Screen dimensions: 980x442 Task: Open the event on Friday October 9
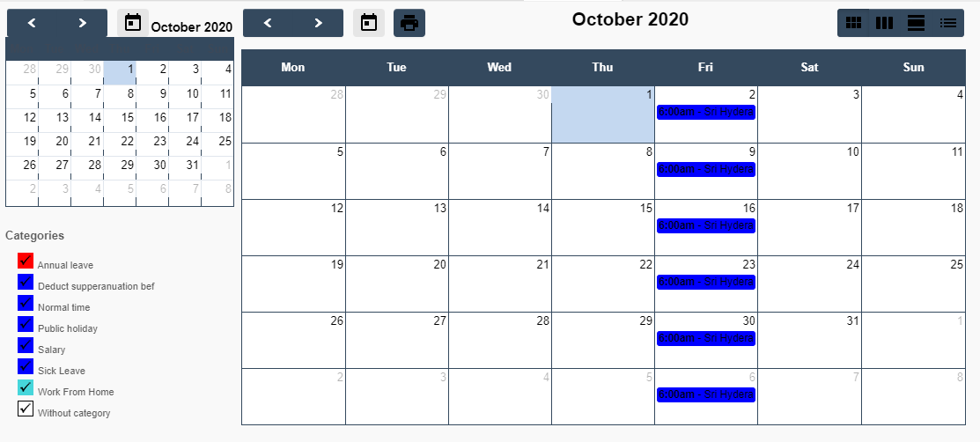point(706,169)
